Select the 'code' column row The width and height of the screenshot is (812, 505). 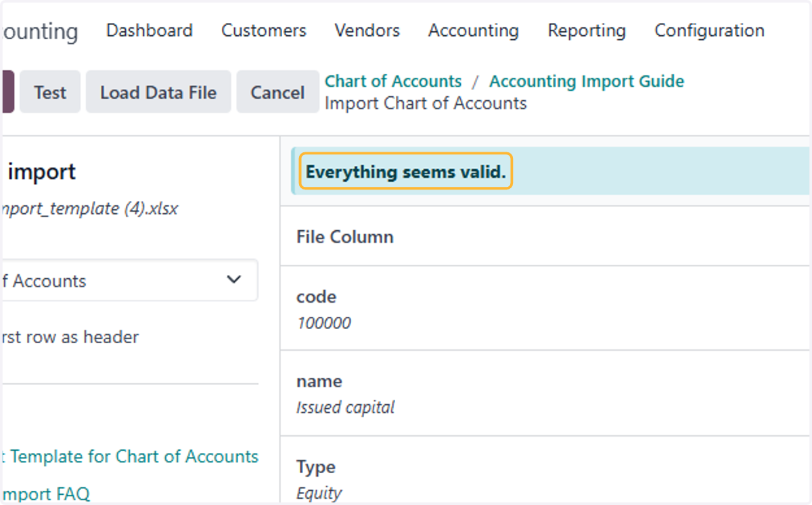[546, 308]
